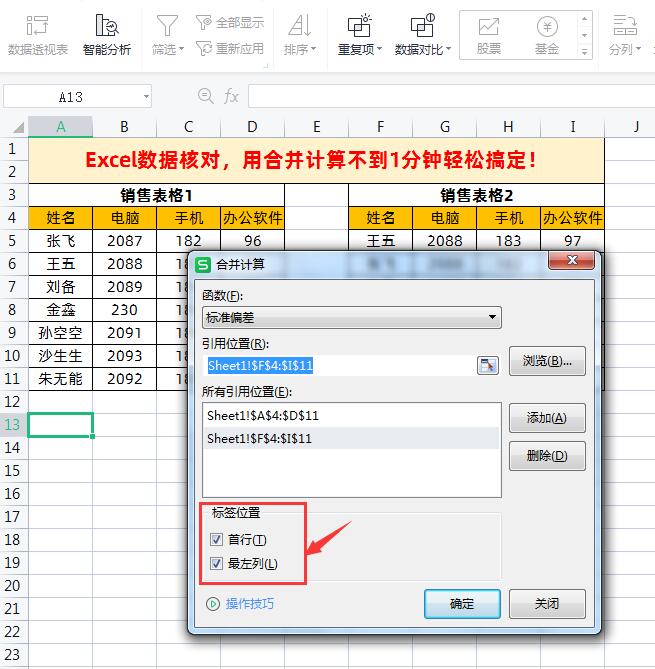Click the 排序 sort icon
This screenshot has width=655, height=669.
pos(300,25)
